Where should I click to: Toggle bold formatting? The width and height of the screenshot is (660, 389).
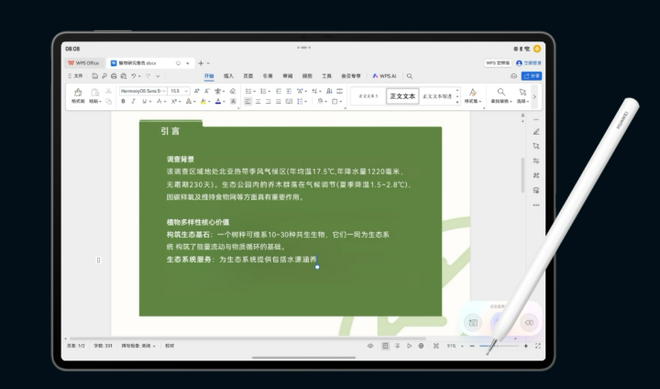click(x=123, y=101)
